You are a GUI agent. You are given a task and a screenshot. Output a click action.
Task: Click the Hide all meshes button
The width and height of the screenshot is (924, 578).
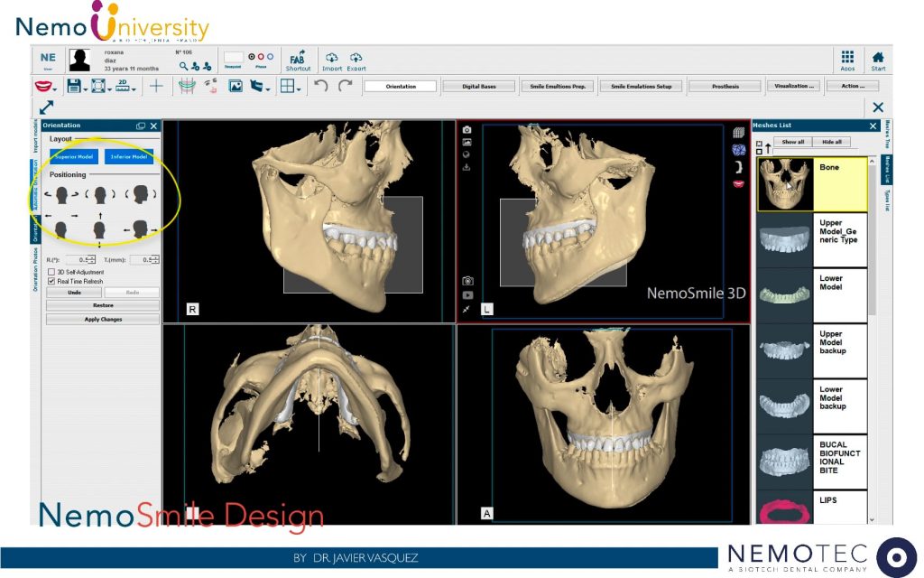(831, 142)
